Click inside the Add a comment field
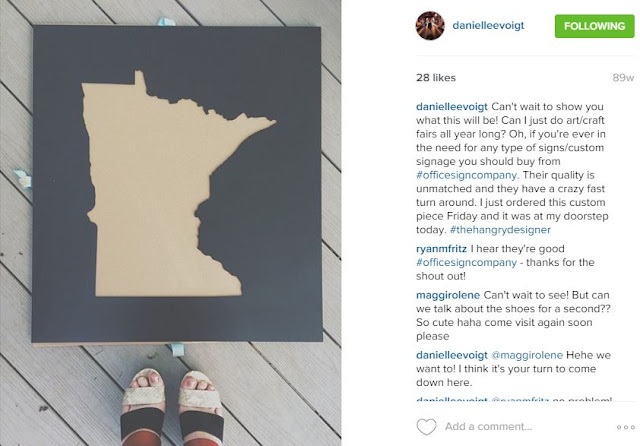 pyautogui.click(x=527, y=426)
